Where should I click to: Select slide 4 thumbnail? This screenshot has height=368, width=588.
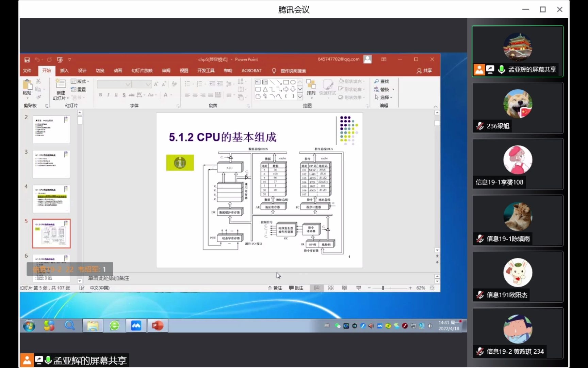pos(51,199)
